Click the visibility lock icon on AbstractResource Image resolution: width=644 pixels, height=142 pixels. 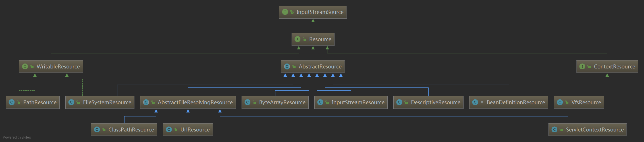click(x=294, y=66)
